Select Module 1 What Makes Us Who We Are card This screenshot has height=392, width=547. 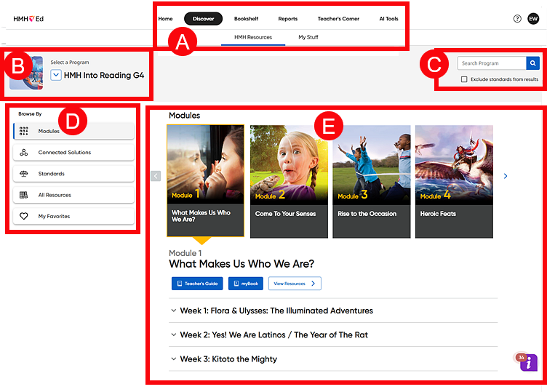tap(205, 181)
